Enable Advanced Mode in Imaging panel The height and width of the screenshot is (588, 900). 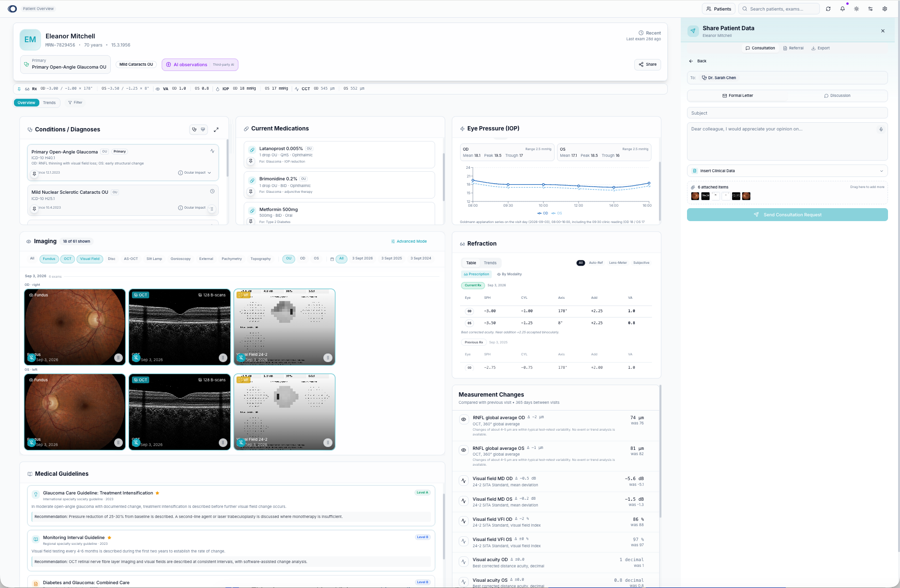tap(409, 241)
